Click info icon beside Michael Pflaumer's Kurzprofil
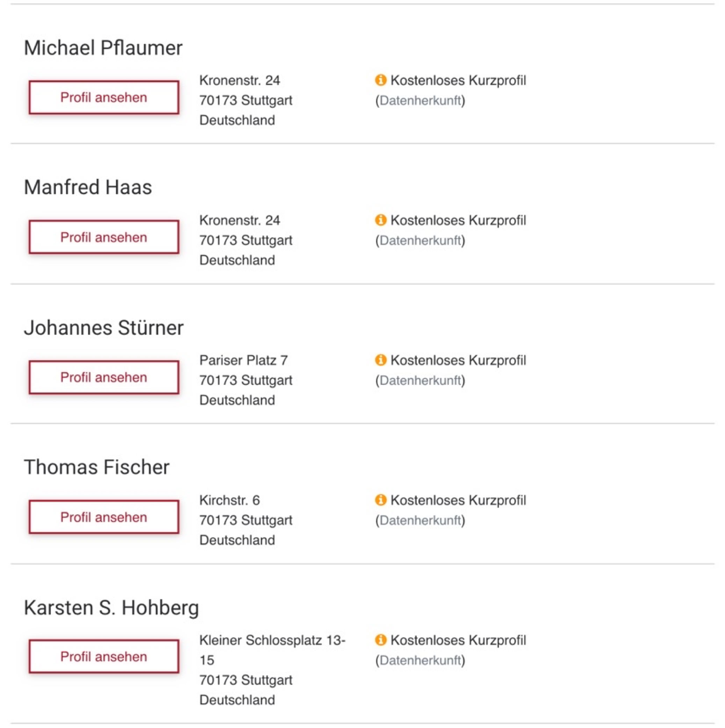Image resolution: width=725 pixels, height=728 pixels. 380,80
